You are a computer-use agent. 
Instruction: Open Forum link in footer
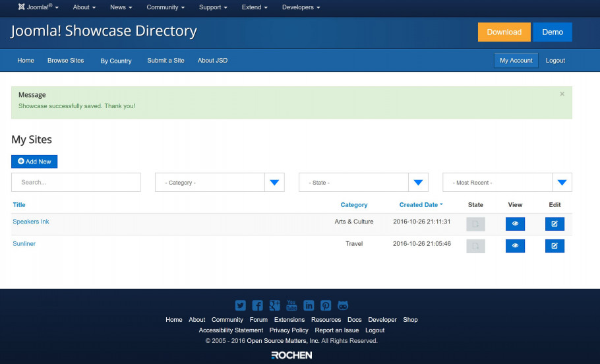pos(258,320)
